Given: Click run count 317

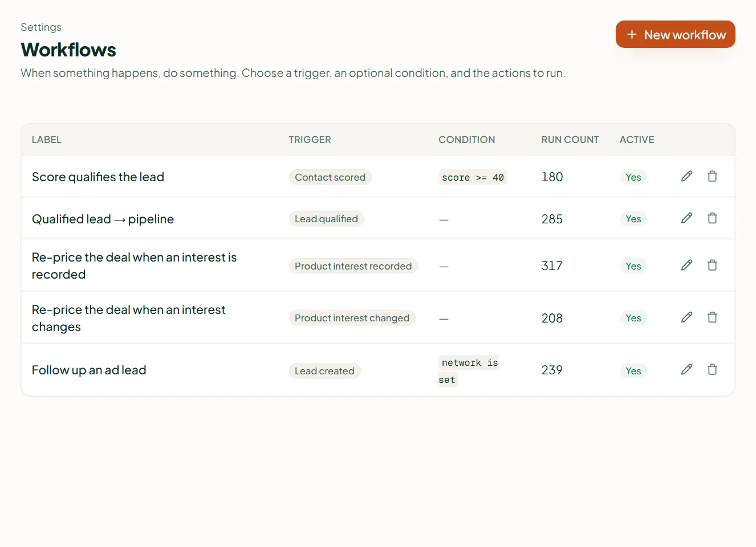Looking at the screenshot, I should [552, 266].
